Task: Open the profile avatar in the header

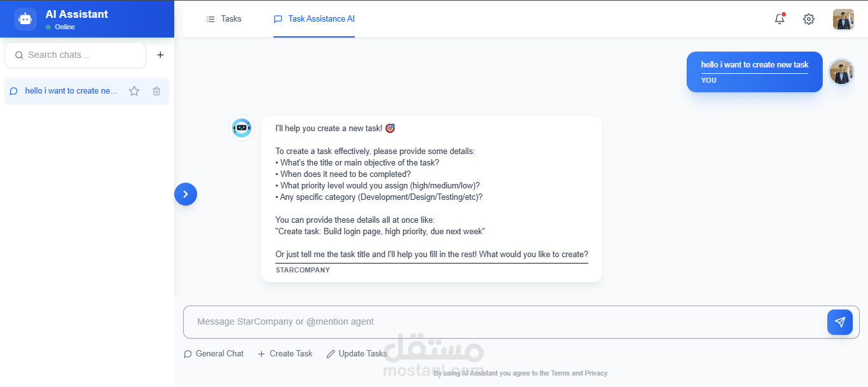Action: (843, 19)
